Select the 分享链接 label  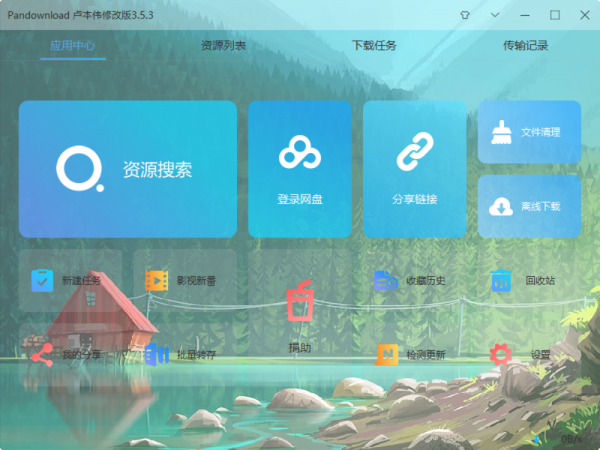pyautogui.click(x=415, y=199)
